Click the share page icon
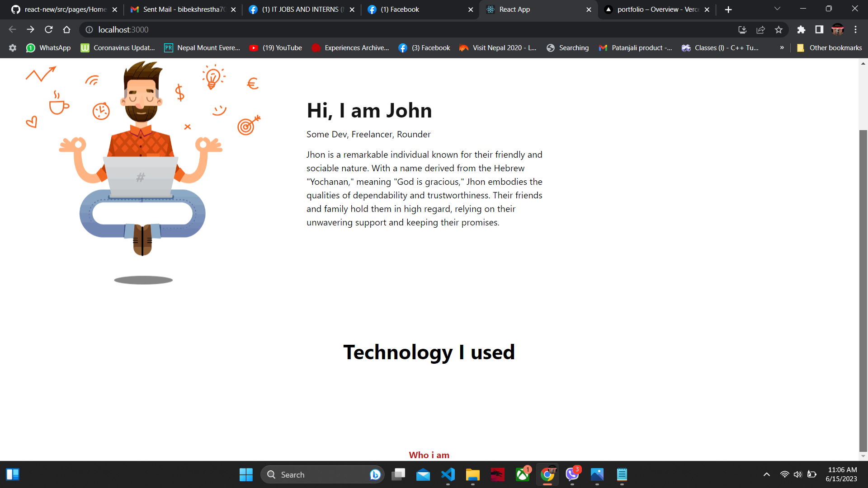 [x=760, y=30]
